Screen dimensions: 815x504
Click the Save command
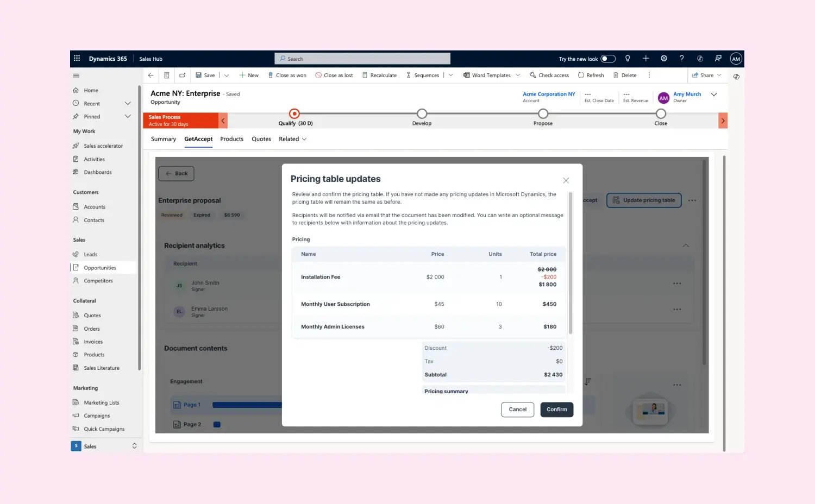205,75
